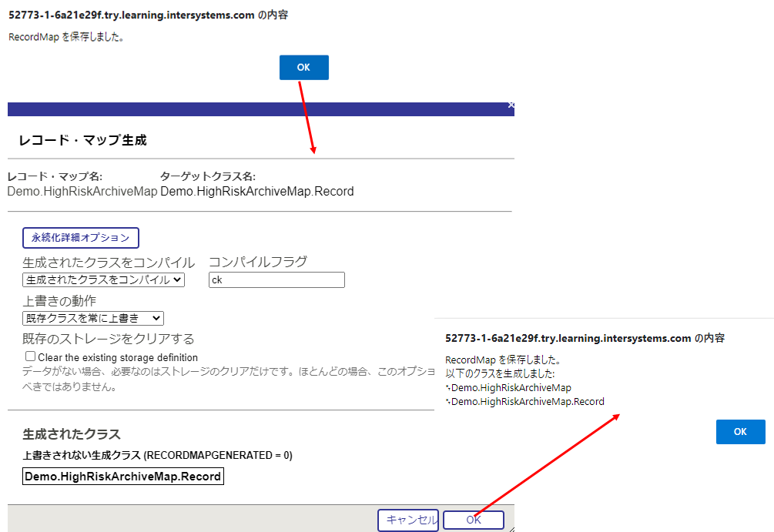Select Demo.HighRiskArchiveMap.Record in 生成されたクラス box

pos(123,477)
